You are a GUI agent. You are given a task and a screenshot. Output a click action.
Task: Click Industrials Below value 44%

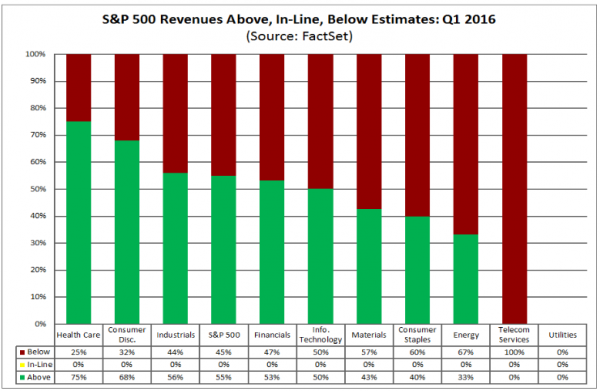click(175, 352)
